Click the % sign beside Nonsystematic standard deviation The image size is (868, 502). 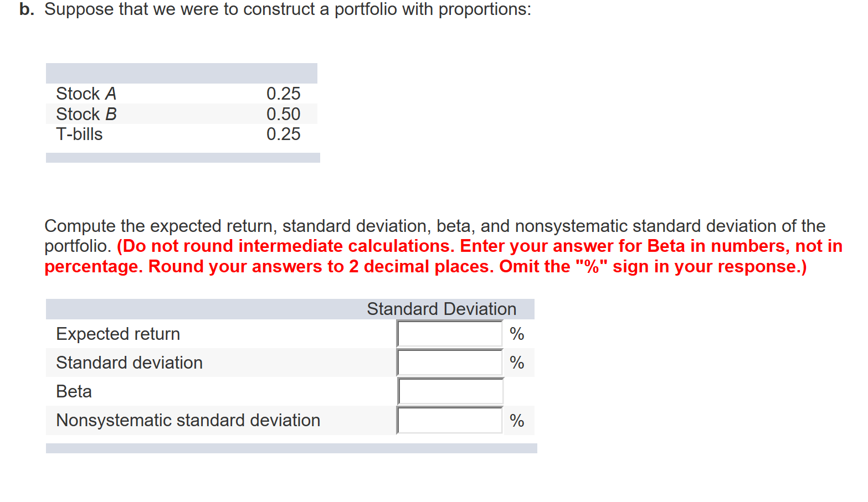(x=517, y=420)
